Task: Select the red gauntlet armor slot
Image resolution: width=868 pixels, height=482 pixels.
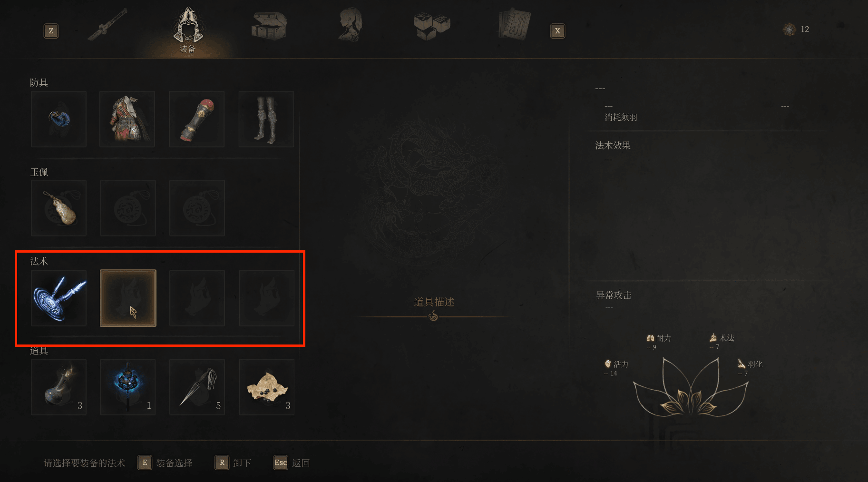Action: pos(197,119)
